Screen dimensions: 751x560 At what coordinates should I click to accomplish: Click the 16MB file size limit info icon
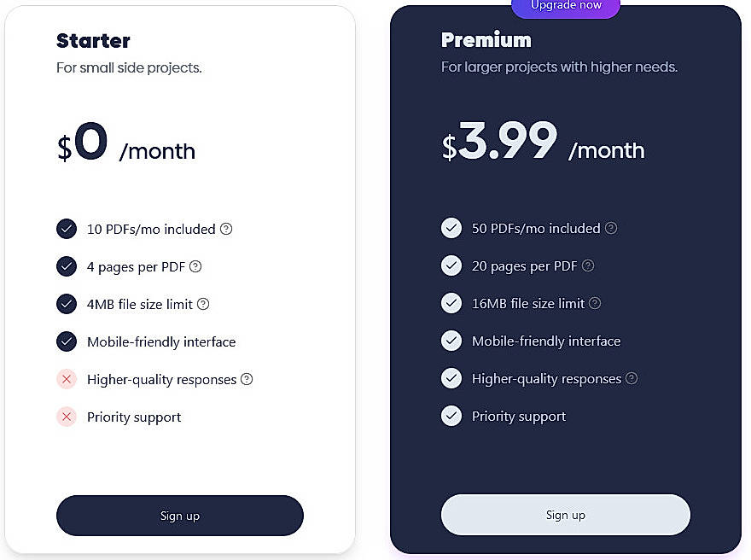pos(594,303)
